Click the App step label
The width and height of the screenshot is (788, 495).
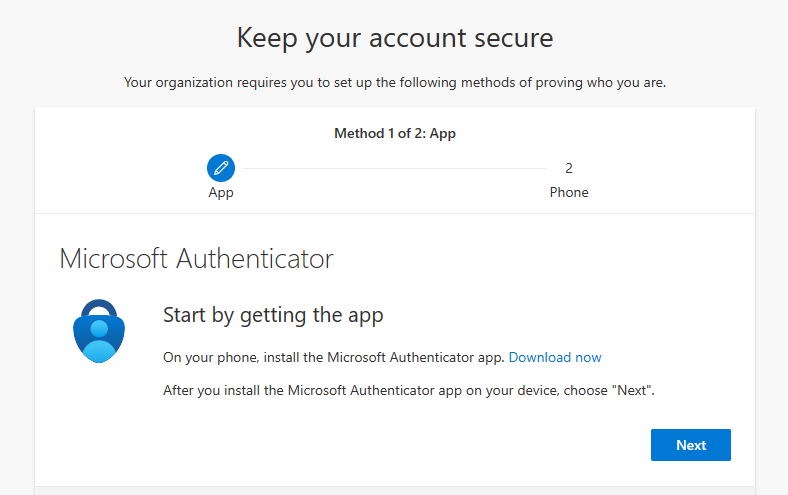pos(221,193)
